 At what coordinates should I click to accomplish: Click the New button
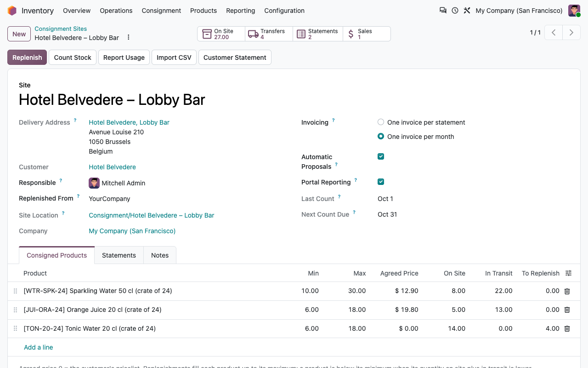[19, 34]
